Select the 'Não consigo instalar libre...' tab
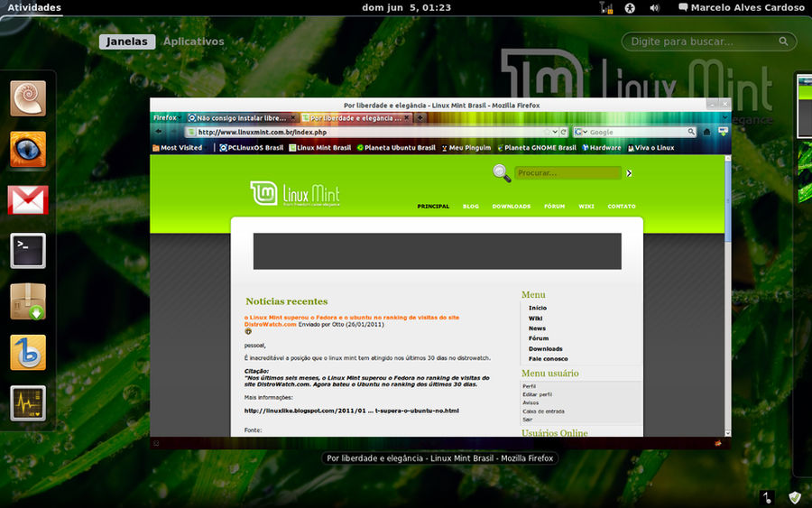The height and width of the screenshot is (508, 812). [x=241, y=118]
